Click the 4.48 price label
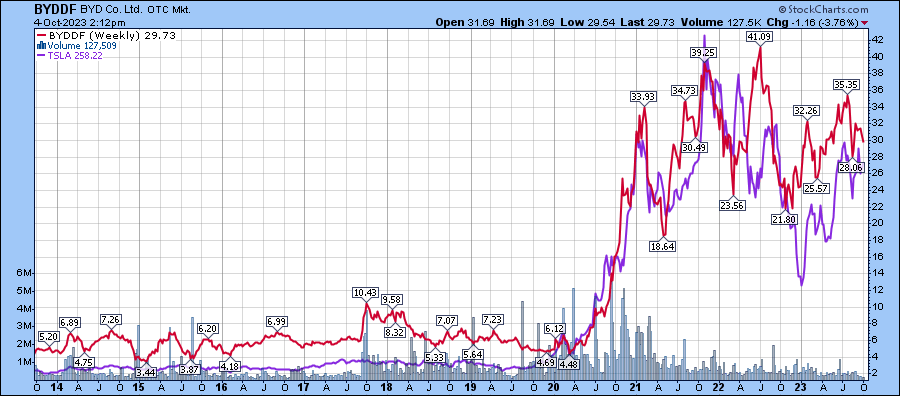Viewport: 900px width, 396px height. (x=569, y=364)
